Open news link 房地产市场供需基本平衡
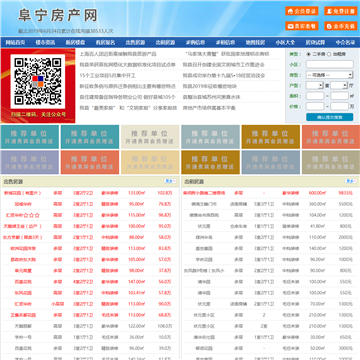The image size is (360, 360). pyautogui.click(x=209, y=108)
